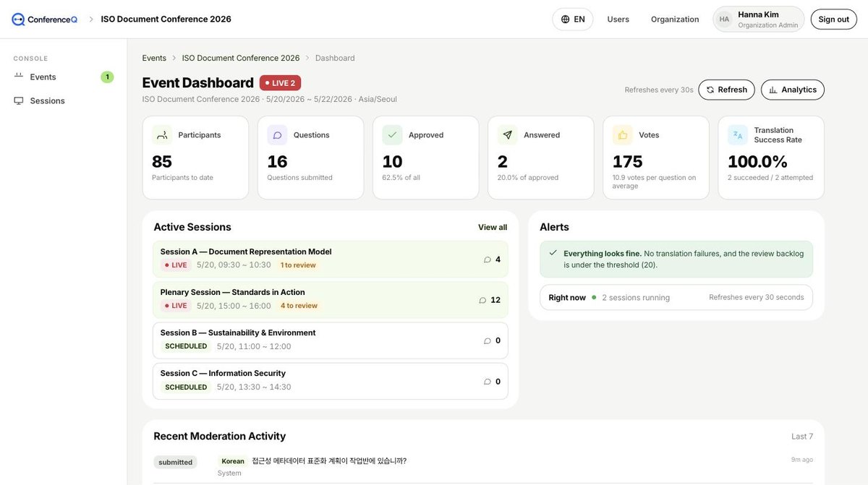The image size is (868, 485).
Task: Click Session B SCHEDULED status badge
Action: [x=186, y=346]
